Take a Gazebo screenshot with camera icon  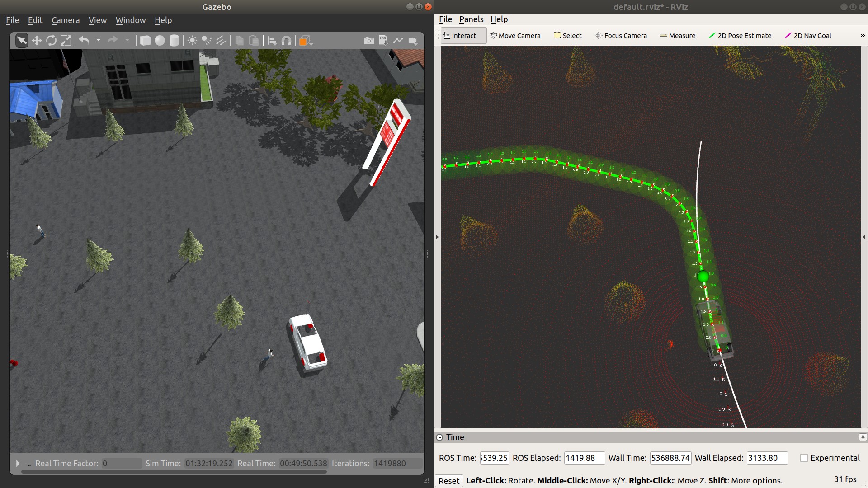(x=369, y=41)
